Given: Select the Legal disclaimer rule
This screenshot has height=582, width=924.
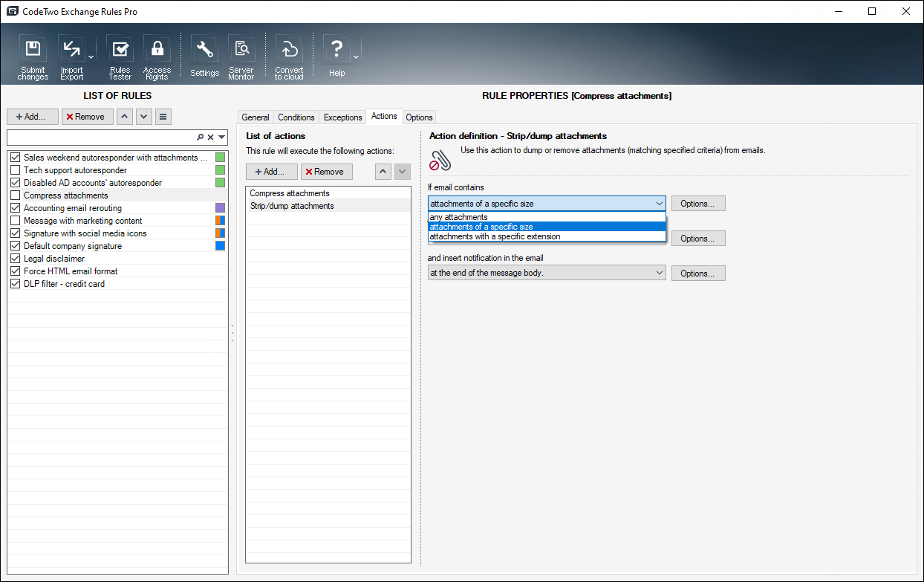Looking at the screenshot, I should [118, 259].
